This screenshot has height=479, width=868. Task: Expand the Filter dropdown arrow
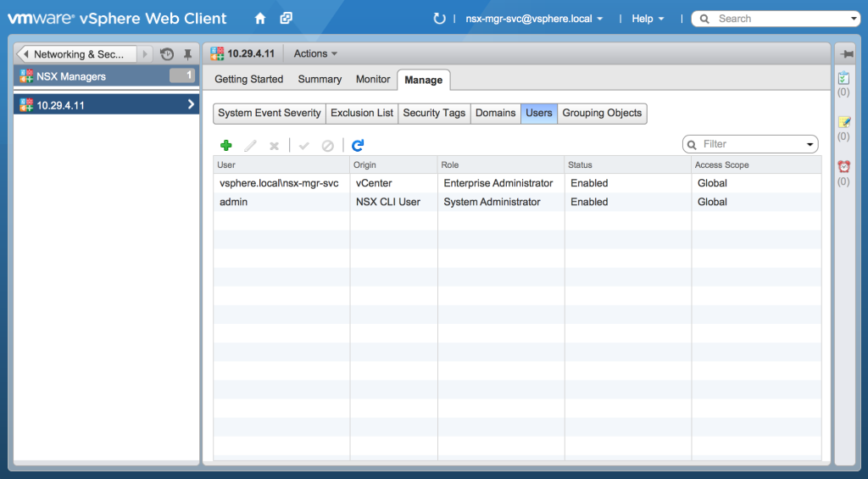click(810, 144)
